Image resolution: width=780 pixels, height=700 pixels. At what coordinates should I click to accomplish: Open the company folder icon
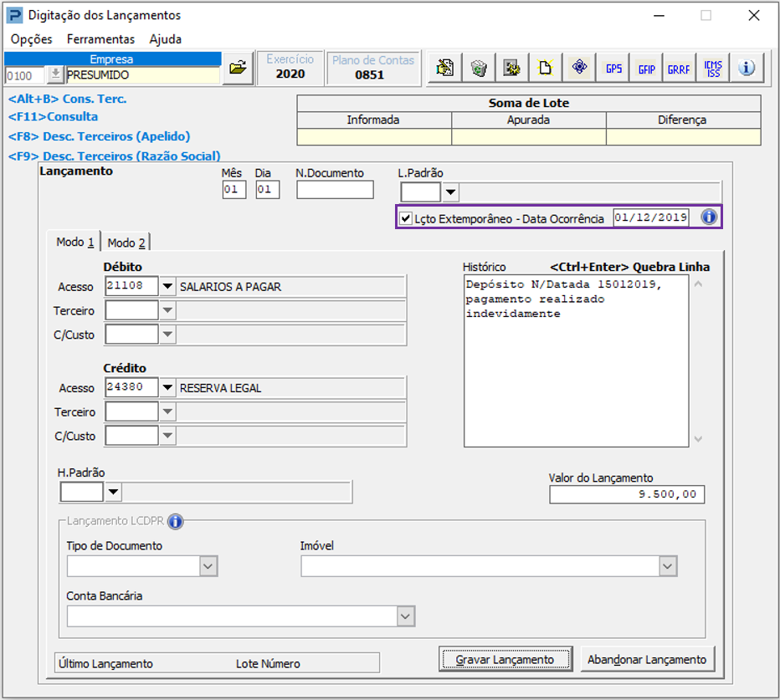pyautogui.click(x=238, y=68)
